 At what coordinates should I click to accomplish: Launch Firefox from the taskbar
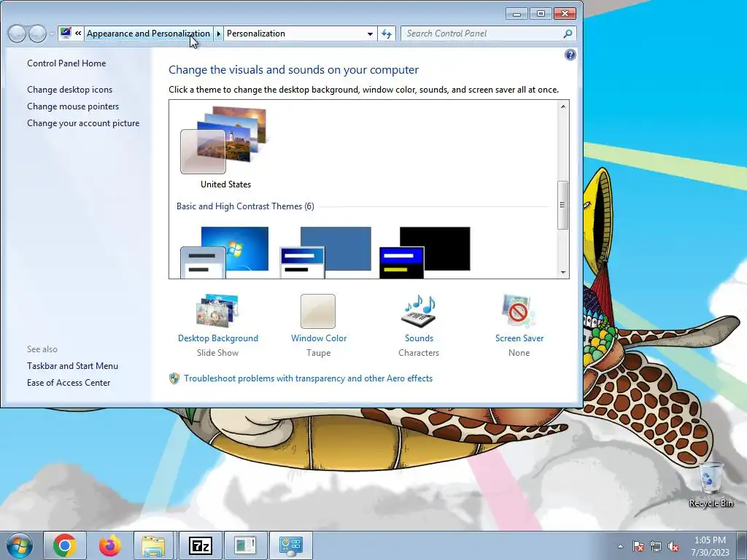[109, 545]
